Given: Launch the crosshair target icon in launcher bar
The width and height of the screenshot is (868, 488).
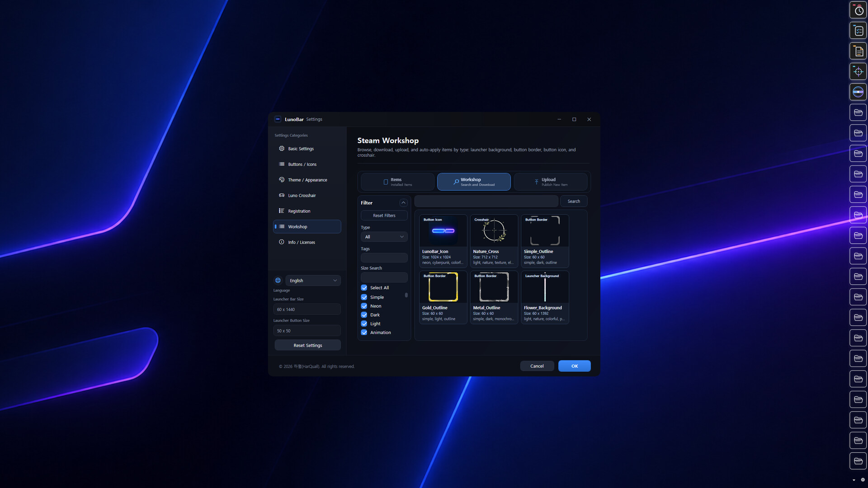Looking at the screenshot, I should pyautogui.click(x=858, y=71).
